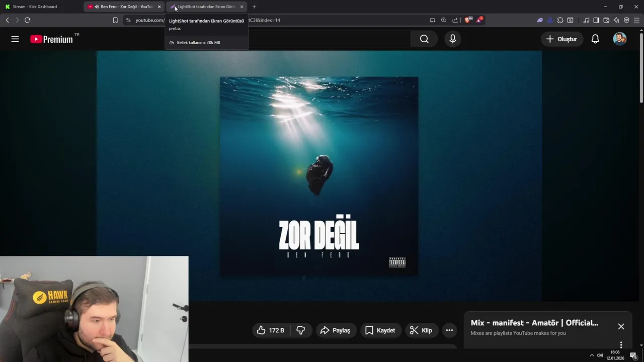Open the Brave Shields lion icon
The image size is (644, 362).
[468, 20]
